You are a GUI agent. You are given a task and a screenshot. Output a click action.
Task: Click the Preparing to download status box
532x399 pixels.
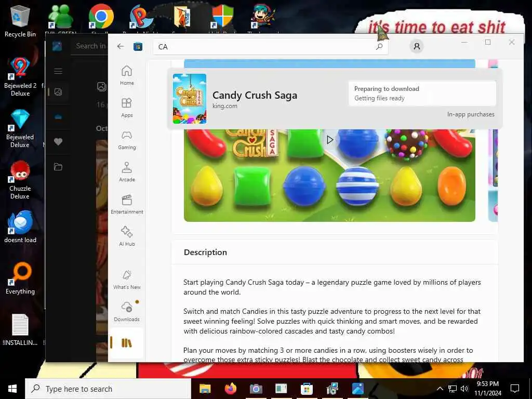pyautogui.click(x=422, y=94)
